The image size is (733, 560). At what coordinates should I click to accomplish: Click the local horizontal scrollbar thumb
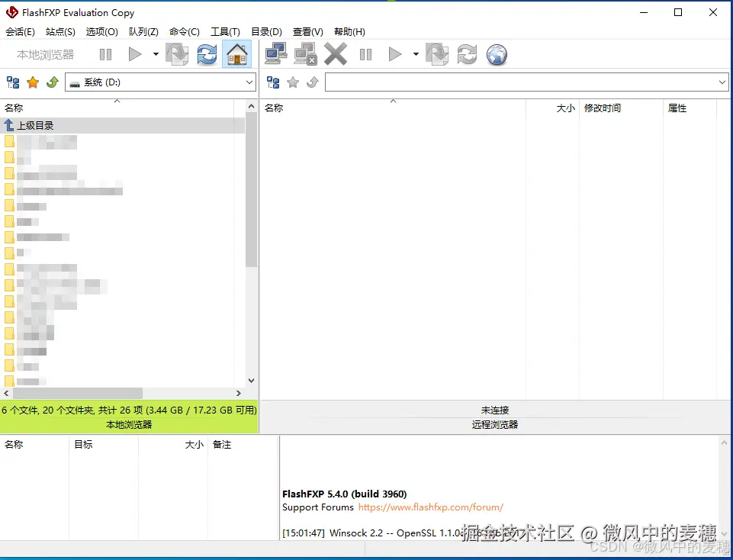78,394
